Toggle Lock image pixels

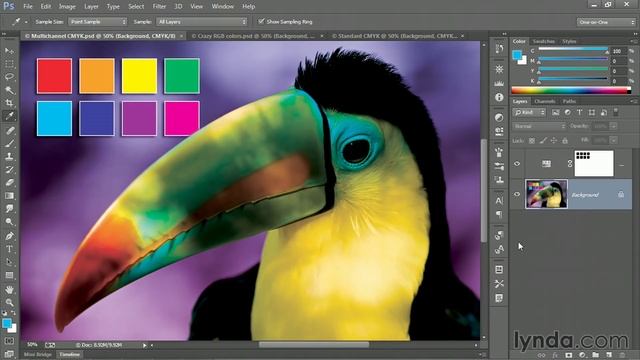[543, 140]
